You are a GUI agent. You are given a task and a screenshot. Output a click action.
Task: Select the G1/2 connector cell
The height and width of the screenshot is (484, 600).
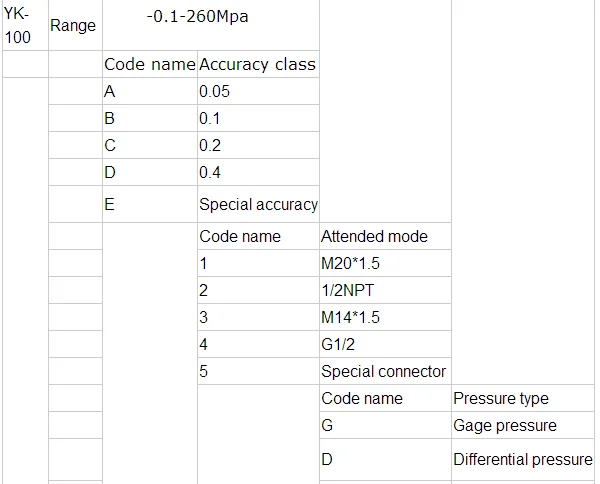pyautogui.click(x=385, y=344)
